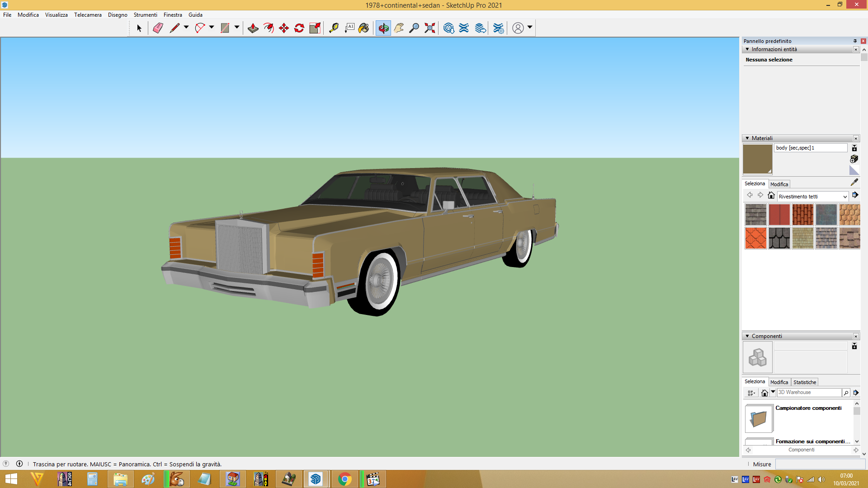Open the materials Details arrow menu
The width and height of the screenshot is (868, 488).
coord(855,195)
